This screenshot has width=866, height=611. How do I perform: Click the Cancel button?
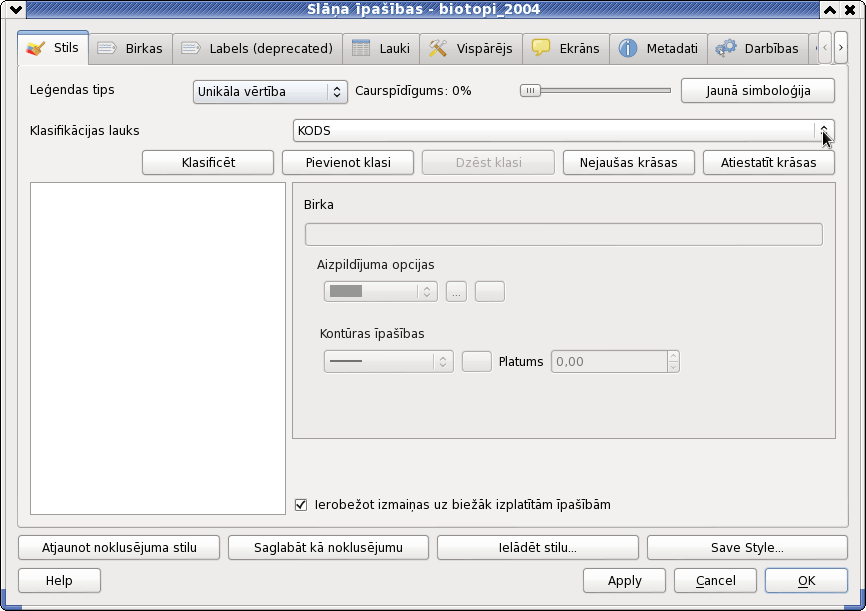[715, 581]
